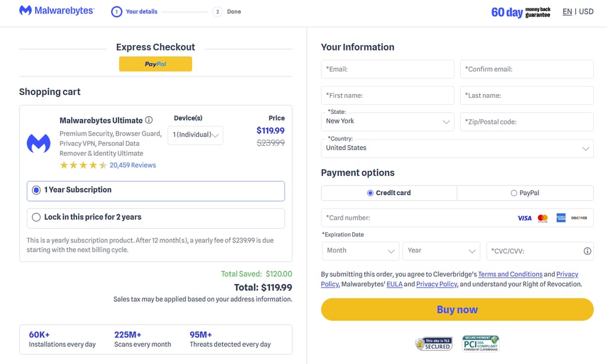
Task: Focus the Email input field
Action: click(388, 69)
